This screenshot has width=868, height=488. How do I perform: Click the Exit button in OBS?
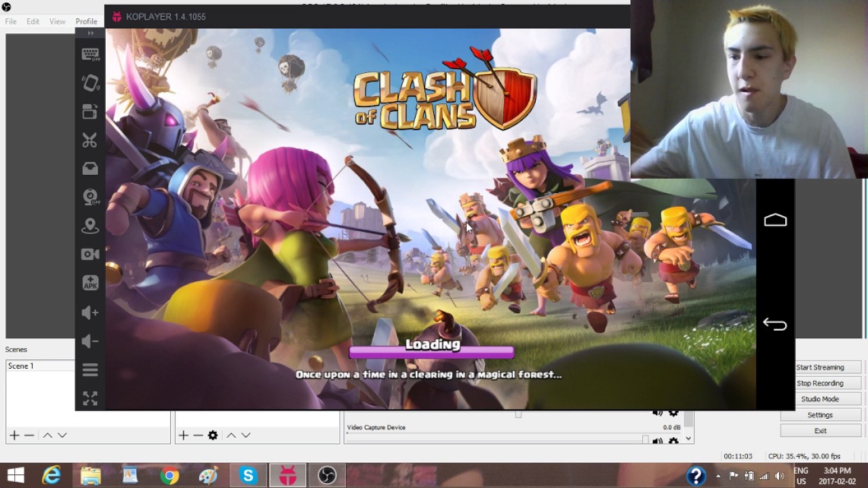(x=821, y=430)
